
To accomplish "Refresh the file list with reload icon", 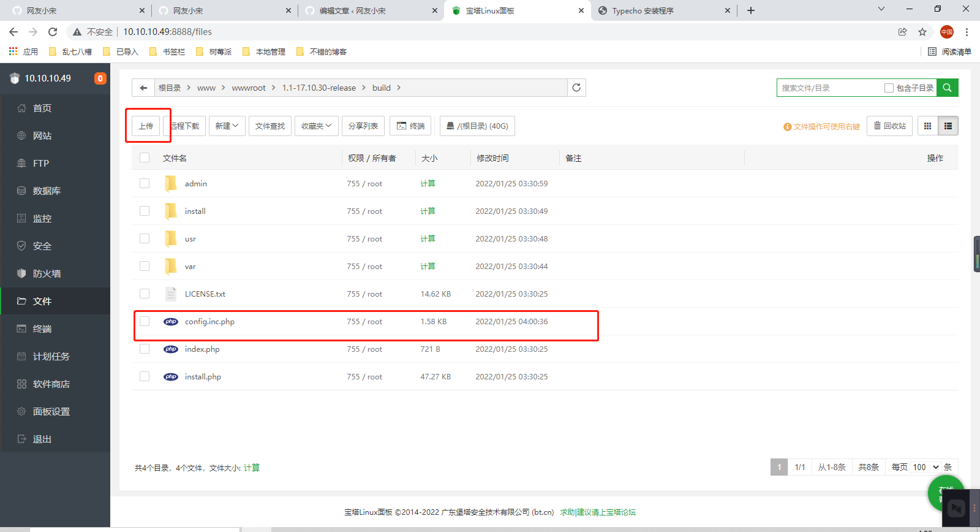I will 576,88.
